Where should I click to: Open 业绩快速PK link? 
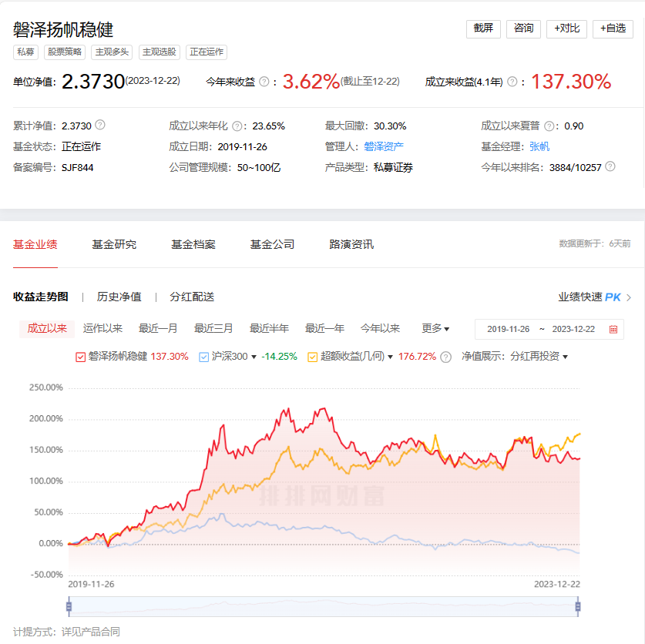(590, 297)
